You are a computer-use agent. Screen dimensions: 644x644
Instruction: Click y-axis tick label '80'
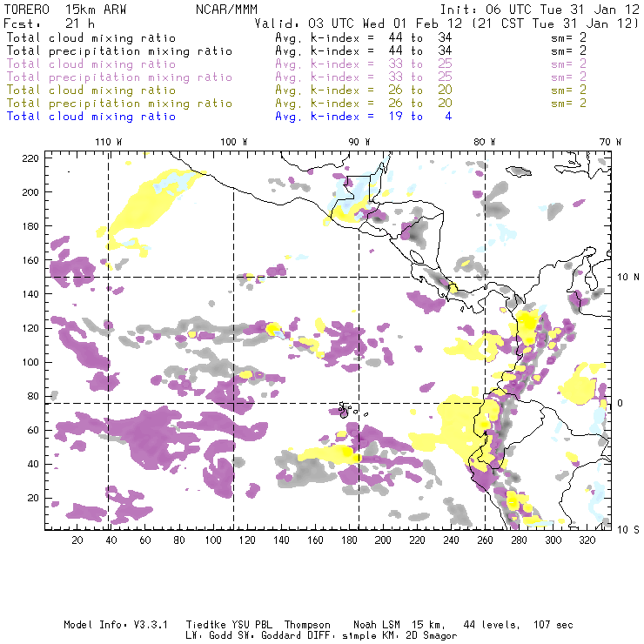coord(33,396)
